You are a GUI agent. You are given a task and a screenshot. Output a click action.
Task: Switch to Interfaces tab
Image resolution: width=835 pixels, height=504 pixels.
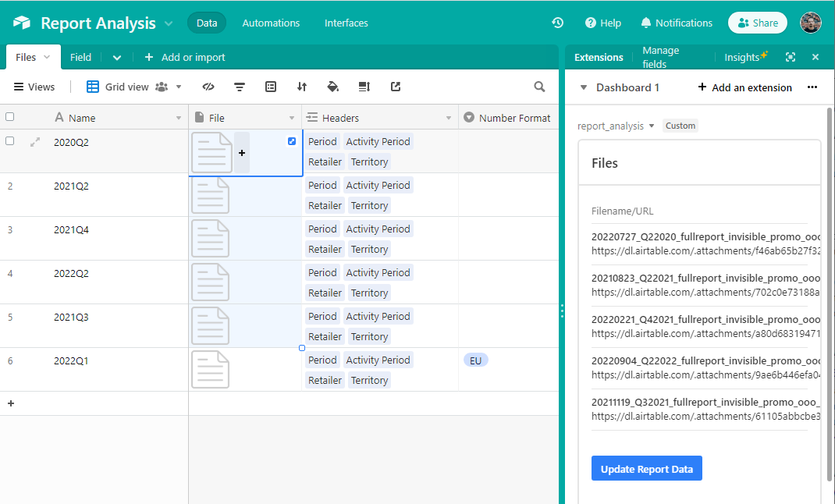[x=346, y=23]
